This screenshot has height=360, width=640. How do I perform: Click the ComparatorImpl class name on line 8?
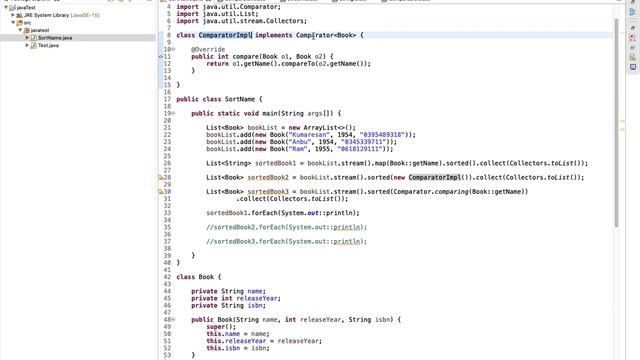click(225, 35)
